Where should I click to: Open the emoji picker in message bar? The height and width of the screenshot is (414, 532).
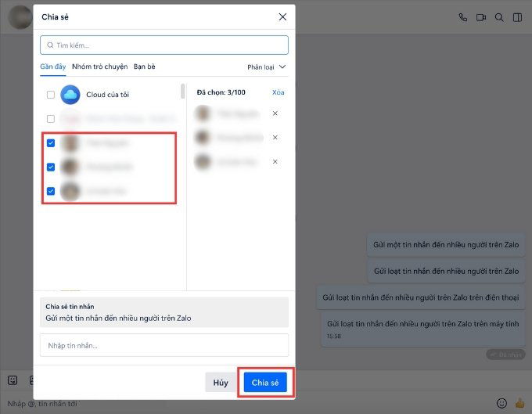(x=501, y=403)
